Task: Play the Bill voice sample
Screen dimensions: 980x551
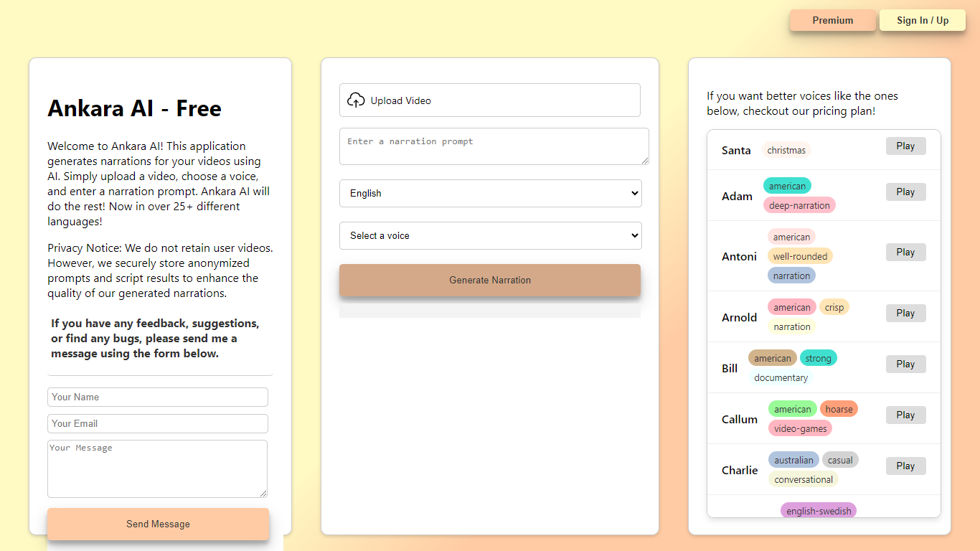Action: click(x=905, y=364)
